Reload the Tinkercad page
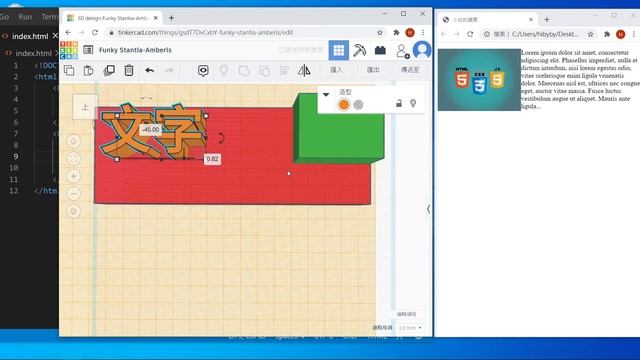The image size is (640, 360). point(95,32)
